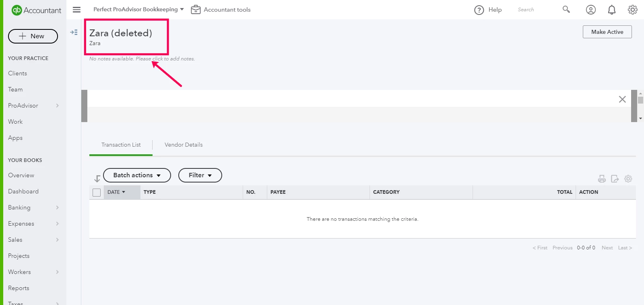Go to Work in the sidebar

(15, 122)
